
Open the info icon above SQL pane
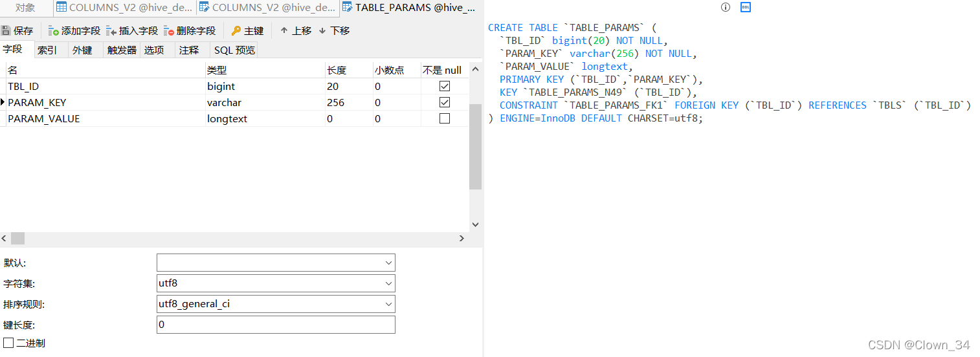click(x=726, y=7)
